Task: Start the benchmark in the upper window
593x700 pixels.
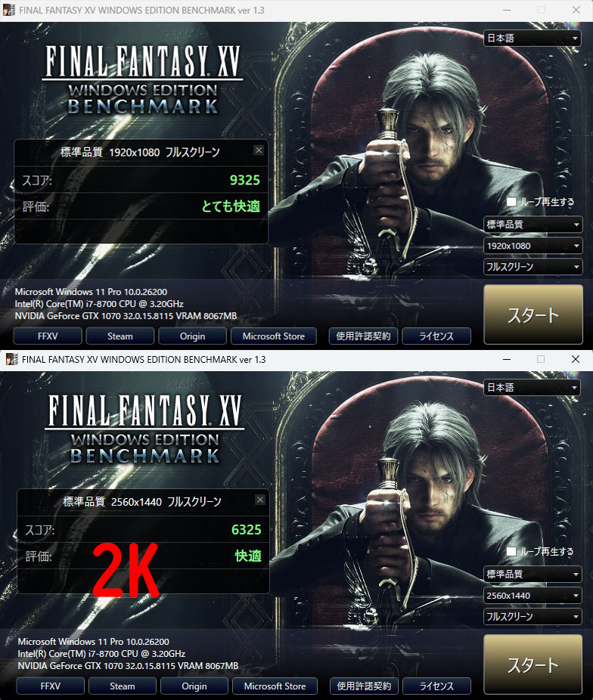Action: 533,314
